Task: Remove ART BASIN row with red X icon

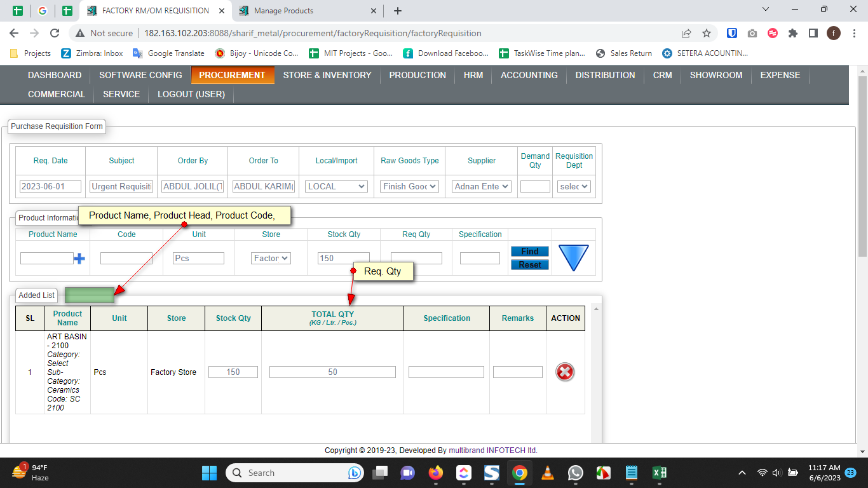Action: (565, 372)
